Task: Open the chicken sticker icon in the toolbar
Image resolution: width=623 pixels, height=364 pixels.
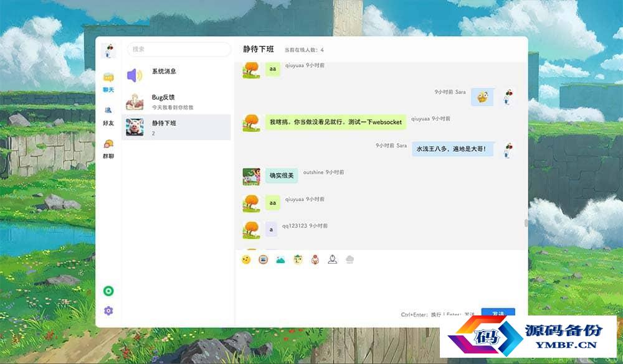Action: 315,259
